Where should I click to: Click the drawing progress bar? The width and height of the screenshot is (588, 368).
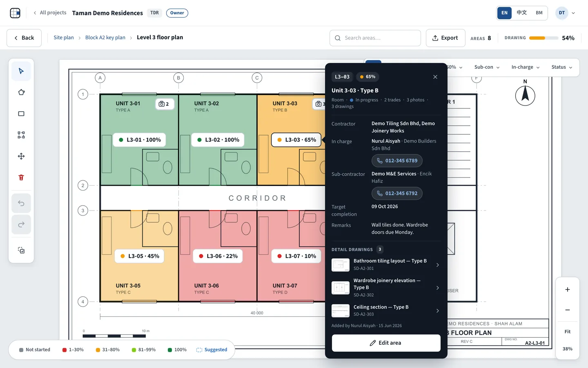coord(543,38)
